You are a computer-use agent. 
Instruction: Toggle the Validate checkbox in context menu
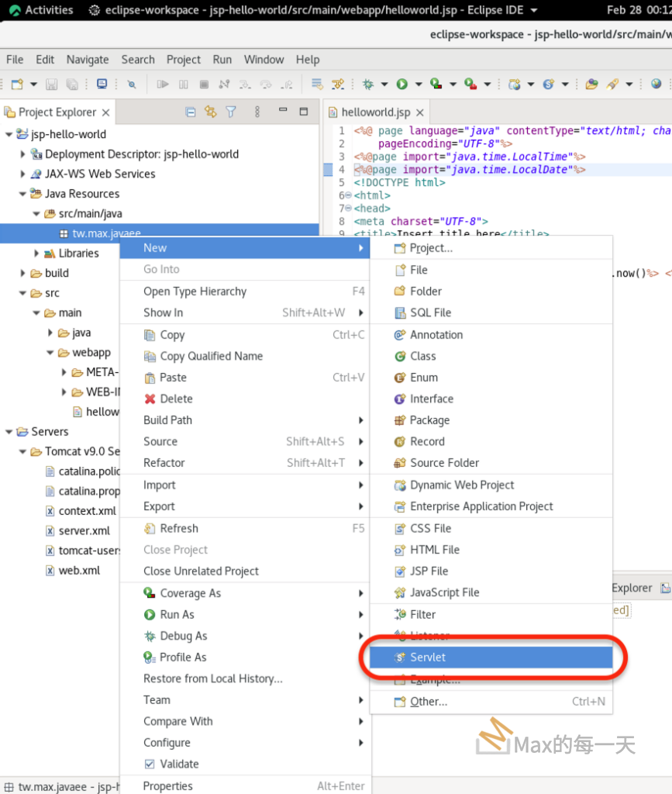point(150,764)
